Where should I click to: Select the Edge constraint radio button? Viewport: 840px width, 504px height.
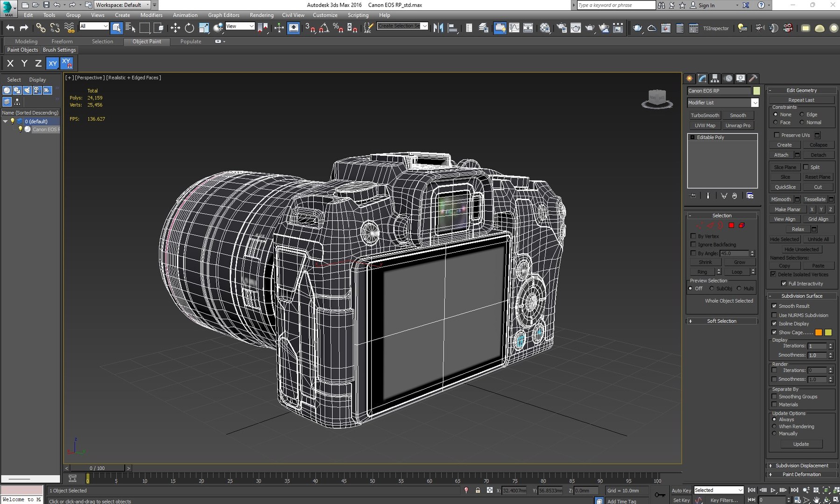coord(802,114)
